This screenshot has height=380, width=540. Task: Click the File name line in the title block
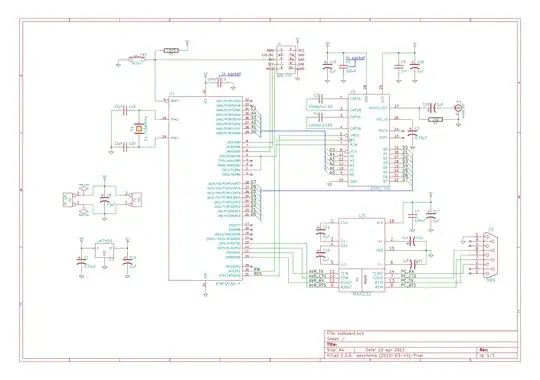pos(345,333)
